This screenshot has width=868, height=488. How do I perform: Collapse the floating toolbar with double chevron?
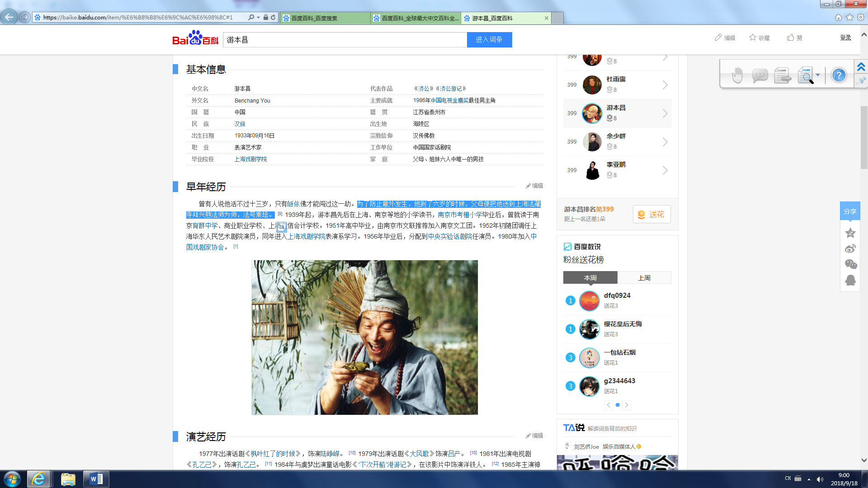click(861, 67)
